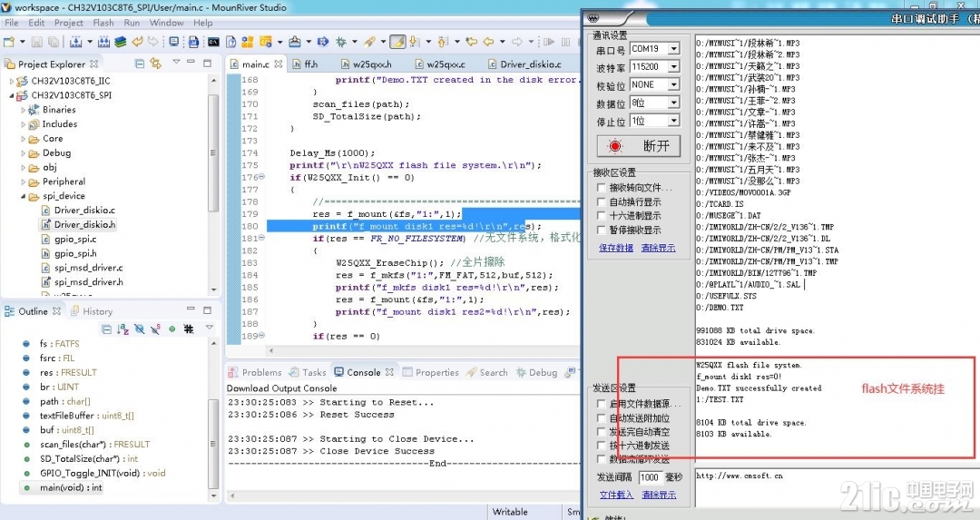Open the Project menu

tap(69, 23)
